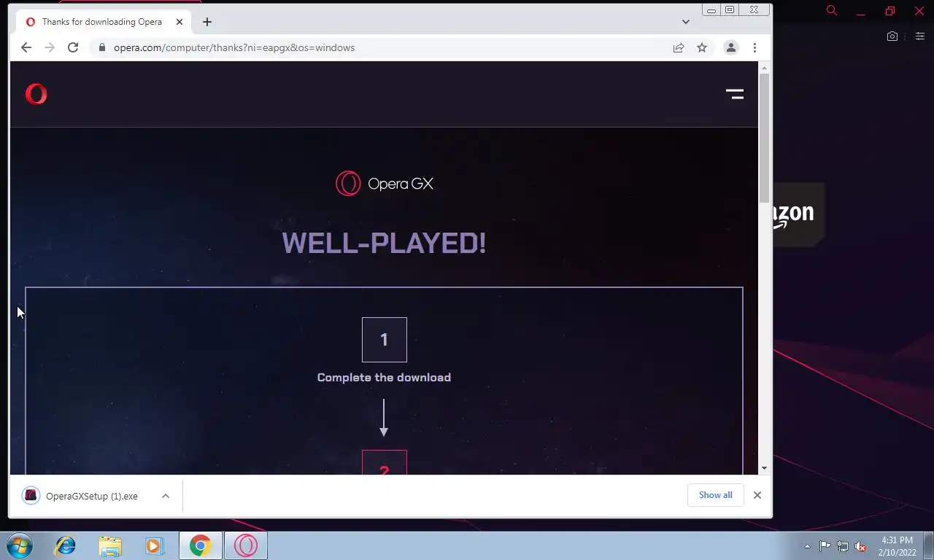The image size is (934, 560).
Task: Click the Opera logo in the page header
Action: click(36, 94)
